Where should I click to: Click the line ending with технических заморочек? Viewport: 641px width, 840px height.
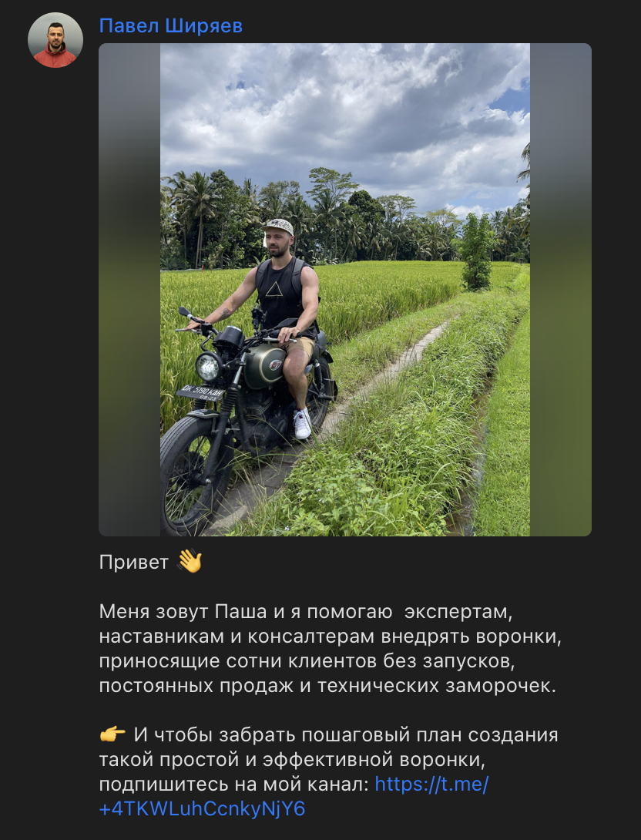pos(327,686)
